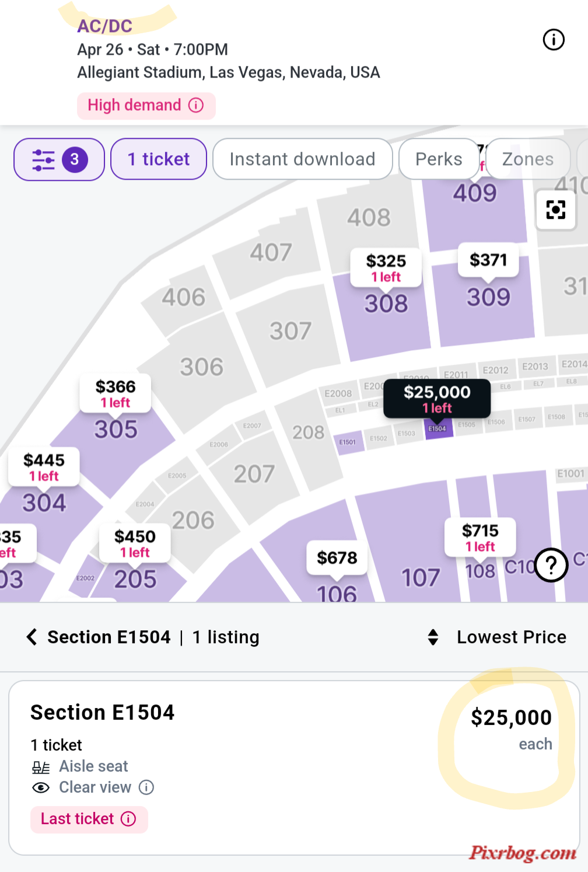Tap the Clear view info icon
The image size is (588, 872).
(x=146, y=787)
